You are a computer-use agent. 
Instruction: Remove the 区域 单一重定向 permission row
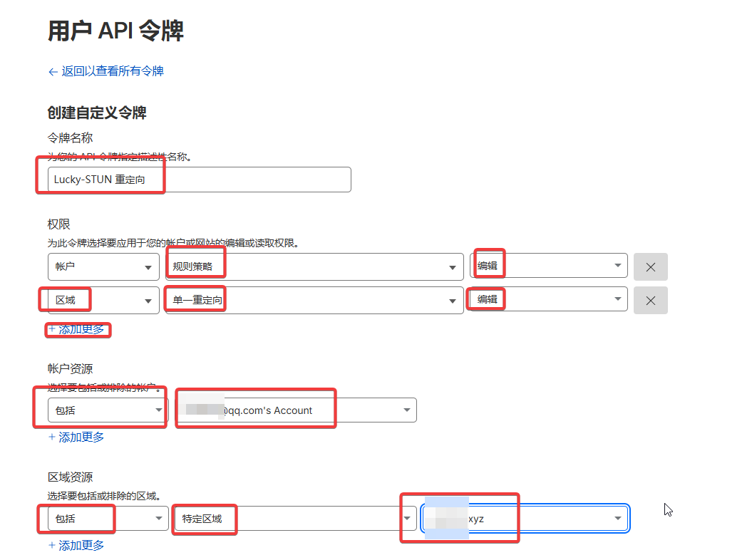650,300
